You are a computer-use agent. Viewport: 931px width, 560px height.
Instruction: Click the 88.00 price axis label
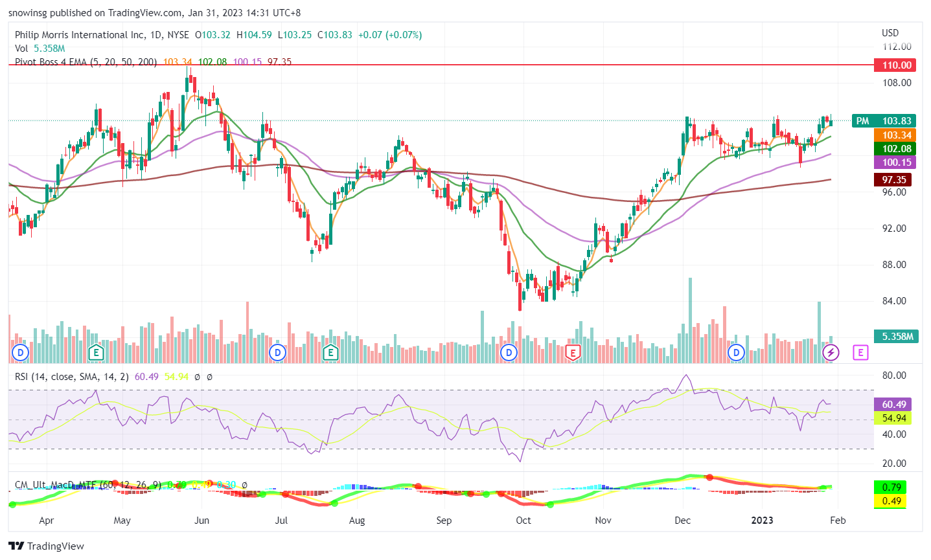[x=894, y=265]
